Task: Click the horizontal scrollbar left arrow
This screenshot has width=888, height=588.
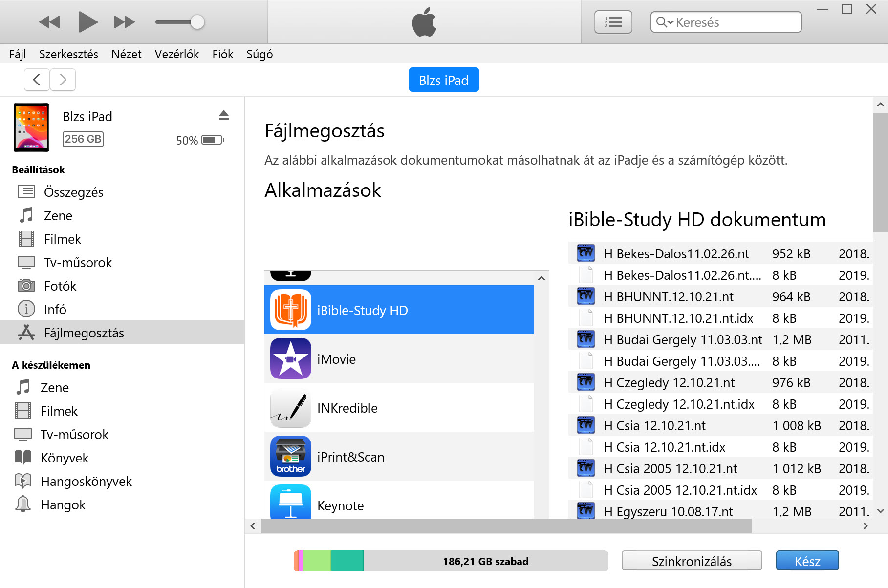Action: (x=253, y=526)
